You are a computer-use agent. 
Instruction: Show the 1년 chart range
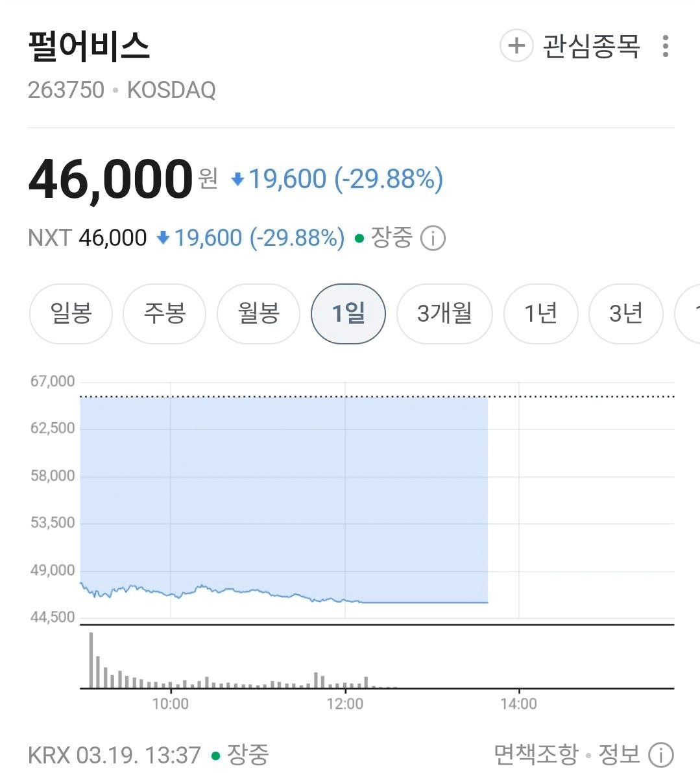pyautogui.click(x=540, y=314)
